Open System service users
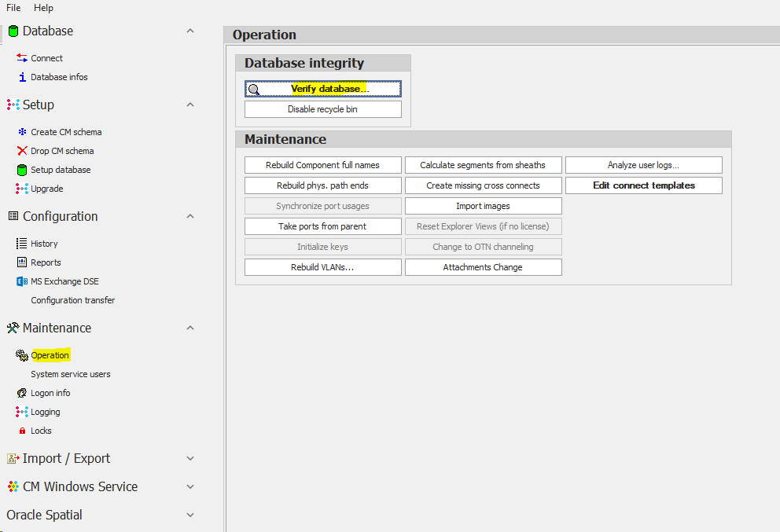Viewport: 780px width, 532px height. 71,374
